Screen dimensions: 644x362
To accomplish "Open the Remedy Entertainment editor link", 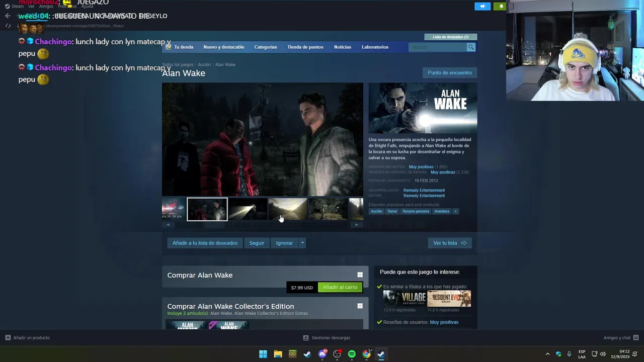I will pos(424,196).
